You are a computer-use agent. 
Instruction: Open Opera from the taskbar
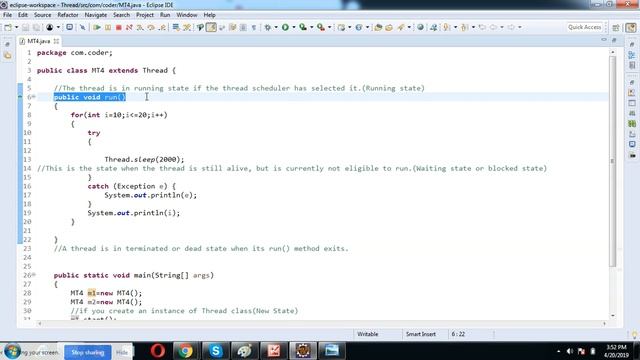click(x=158, y=351)
